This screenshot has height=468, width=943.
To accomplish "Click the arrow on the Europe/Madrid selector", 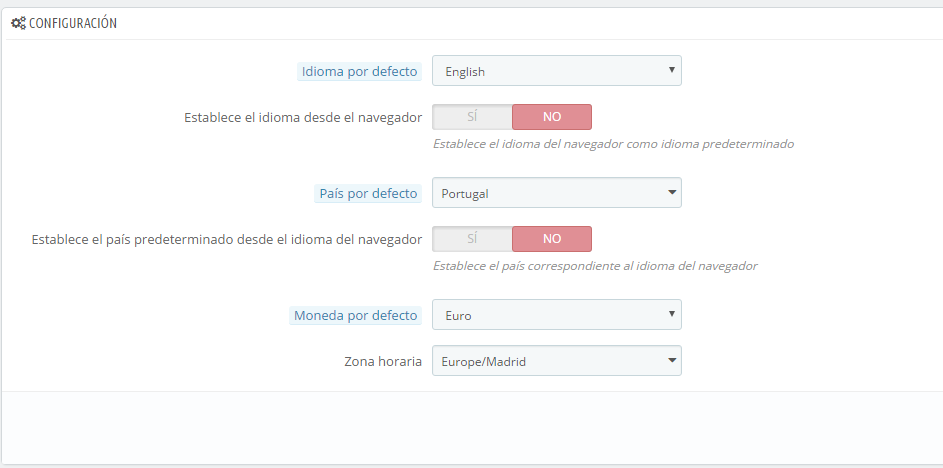I will 670,361.
